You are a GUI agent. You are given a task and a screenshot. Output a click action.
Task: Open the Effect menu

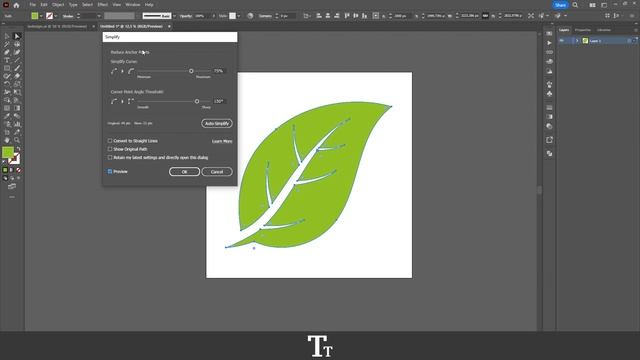(102, 5)
